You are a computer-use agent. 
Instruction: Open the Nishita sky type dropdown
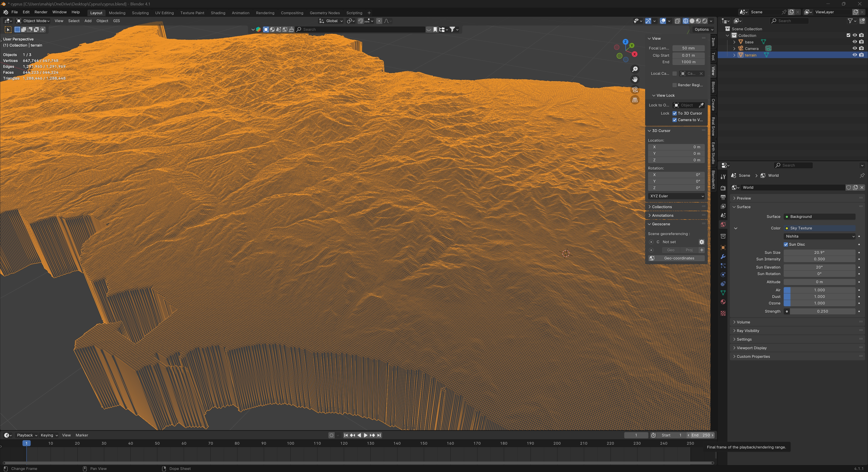pos(819,236)
